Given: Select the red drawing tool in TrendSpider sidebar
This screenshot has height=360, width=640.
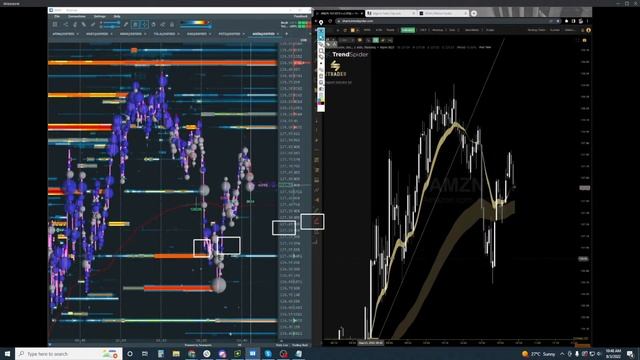Looking at the screenshot, I should click(x=317, y=221).
